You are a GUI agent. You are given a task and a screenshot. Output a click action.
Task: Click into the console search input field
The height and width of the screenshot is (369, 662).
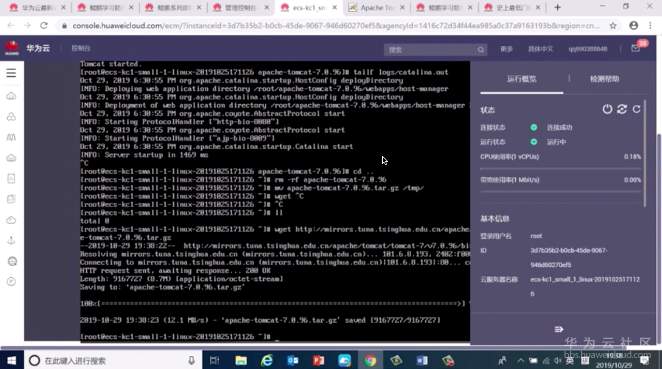point(430,50)
